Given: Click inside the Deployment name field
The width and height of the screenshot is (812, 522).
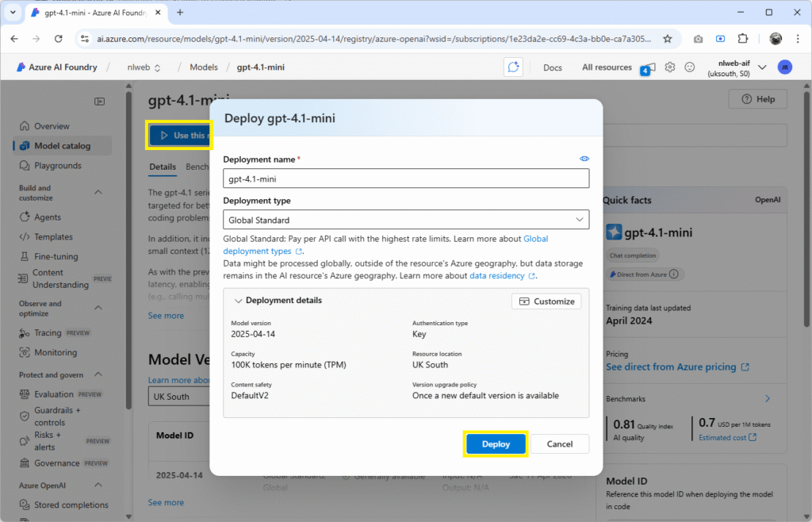Looking at the screenshot, I should click(x=406, y=178).
